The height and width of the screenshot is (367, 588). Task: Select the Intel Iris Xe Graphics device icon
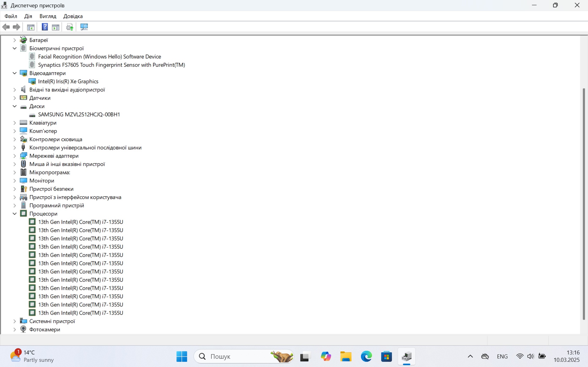click(x=32, y=81)
